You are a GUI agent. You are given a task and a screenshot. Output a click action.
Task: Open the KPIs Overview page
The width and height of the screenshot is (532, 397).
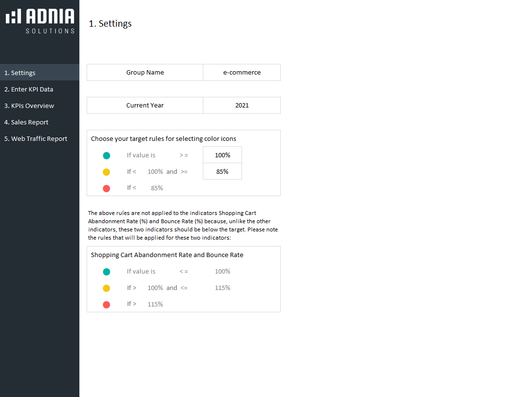(29, 106)
